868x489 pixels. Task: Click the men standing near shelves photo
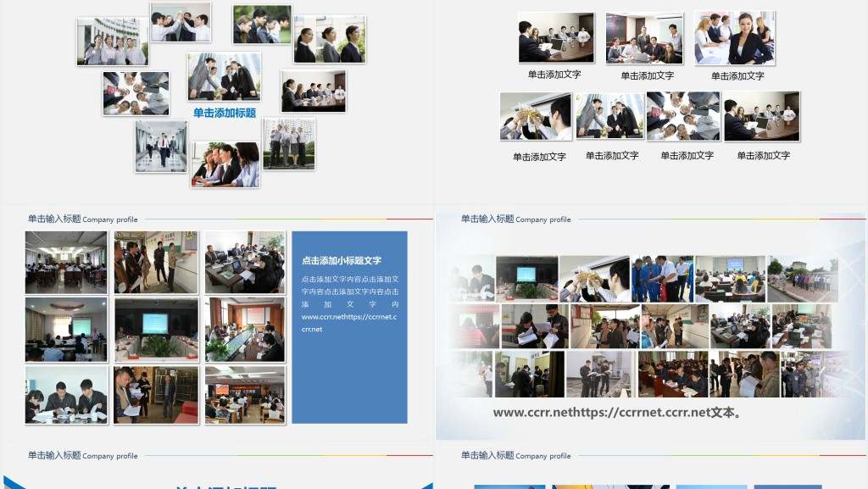[x=156, y=395]
